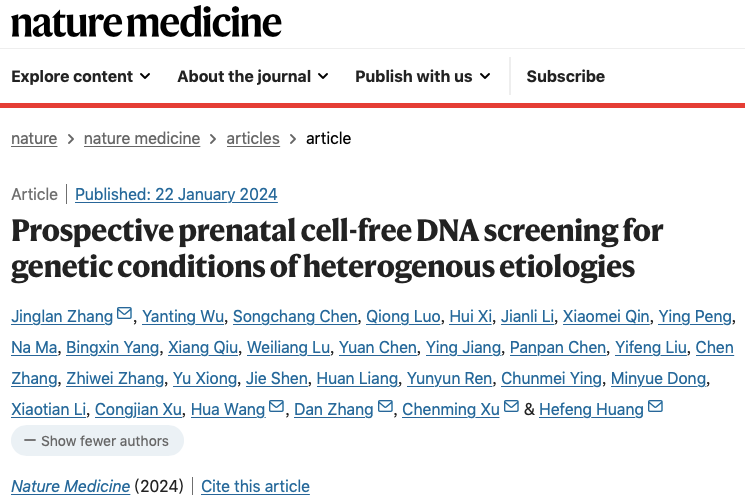Click email envelope icon beside Jinglan Zhang
Viewport: 745px width, 501px height.
(124, 314)
